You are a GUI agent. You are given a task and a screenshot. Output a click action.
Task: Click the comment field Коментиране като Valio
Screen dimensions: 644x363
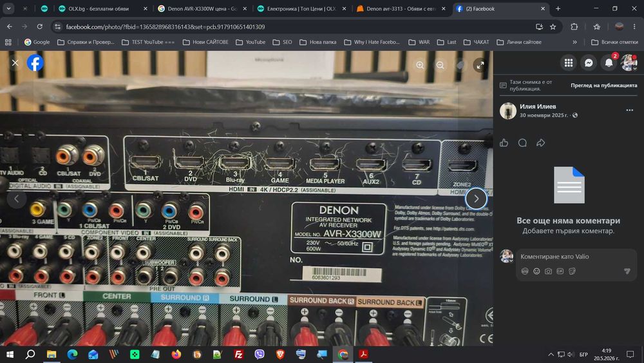(x=575, y=257)
